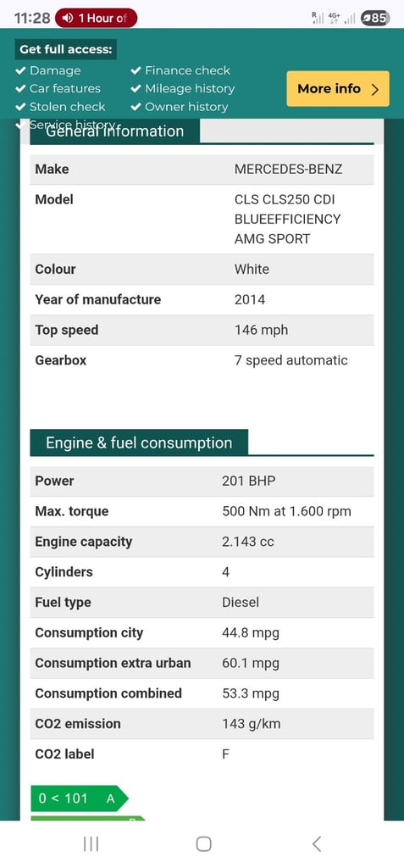Tap the MERCEDES-BENZ make value
404x868 pixels.
pyautogui.click(x=288, y=169)
